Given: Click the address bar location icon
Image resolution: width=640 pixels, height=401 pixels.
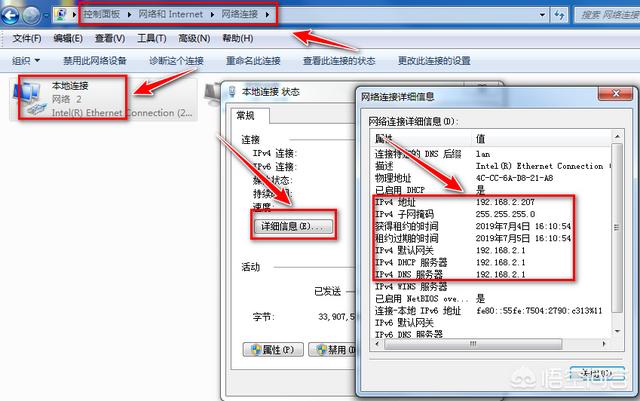Looking at the screenshot, I should click(x=62, y=14).
